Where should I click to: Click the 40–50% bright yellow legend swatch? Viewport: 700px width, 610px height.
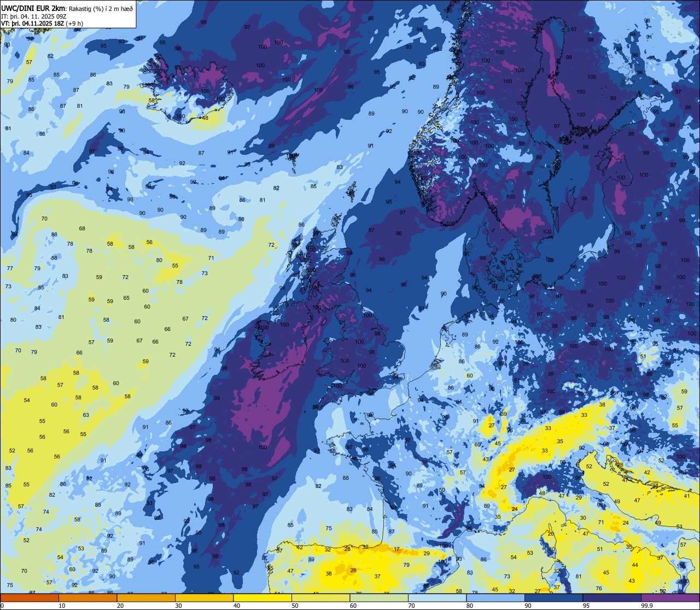click(x=262, y=597)
